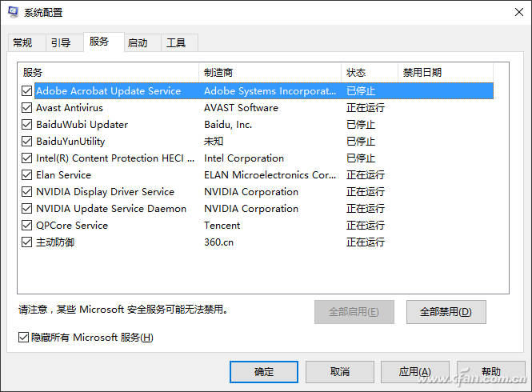Go to the 启动 tab
The image size is (532, 392).
(138, 43)
